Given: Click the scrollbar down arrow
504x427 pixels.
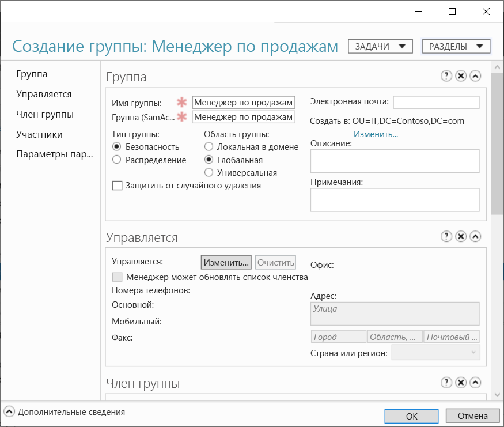Looking at the screenshot, I should [497, 395].
